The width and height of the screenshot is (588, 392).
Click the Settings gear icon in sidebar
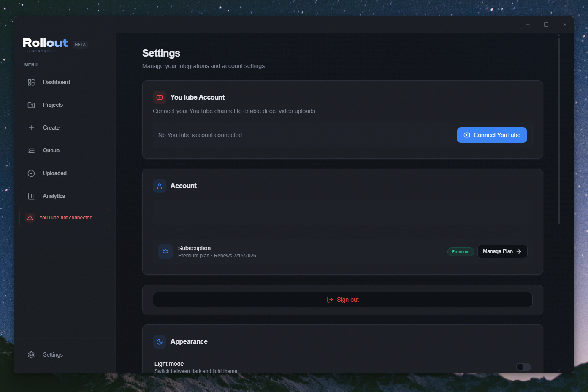point(31,355)
